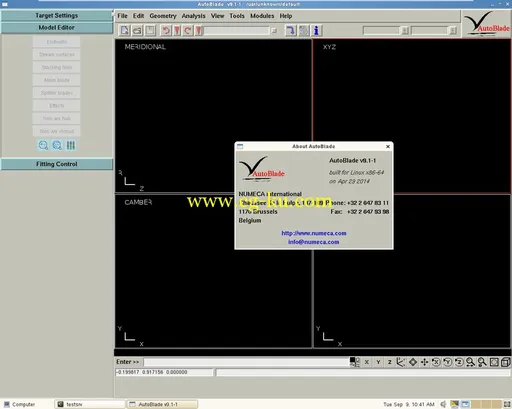Open the Analysis menu

point(193,16)
